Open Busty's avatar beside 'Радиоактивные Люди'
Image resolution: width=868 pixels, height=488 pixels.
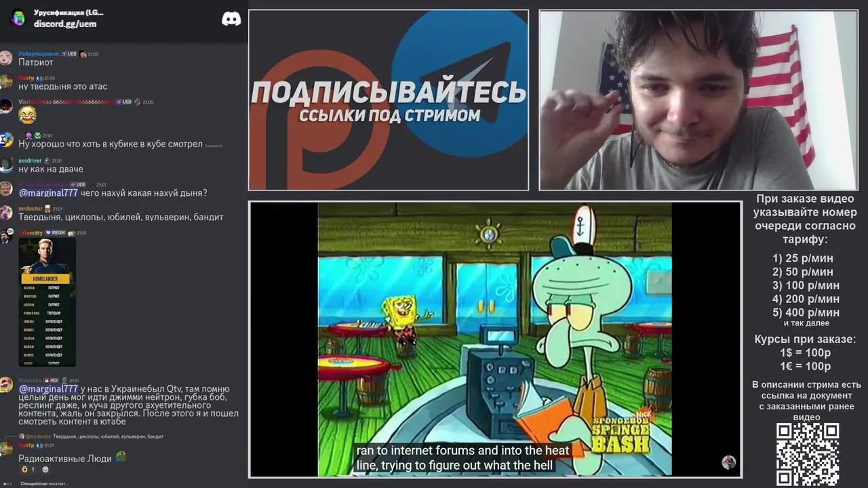tap(6, 449)
